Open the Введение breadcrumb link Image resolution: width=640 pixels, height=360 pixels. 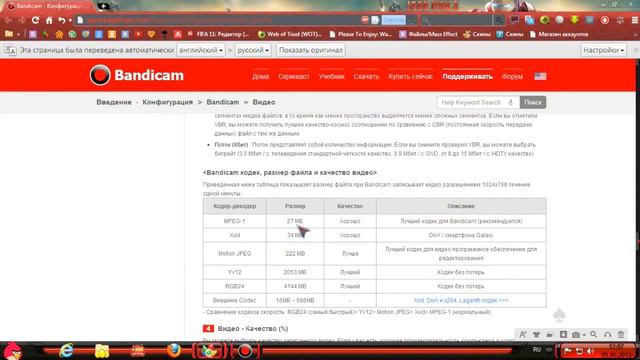[x=114, y=102]
